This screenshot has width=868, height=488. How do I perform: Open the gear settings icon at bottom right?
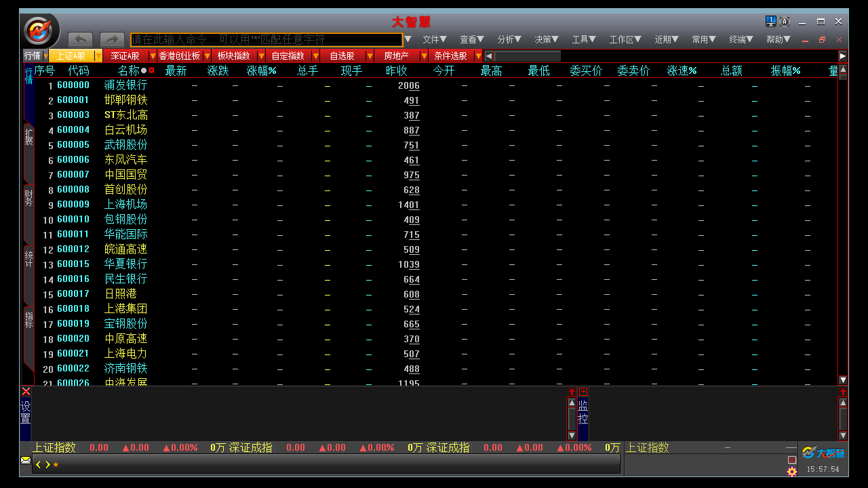tap(791, 471)
